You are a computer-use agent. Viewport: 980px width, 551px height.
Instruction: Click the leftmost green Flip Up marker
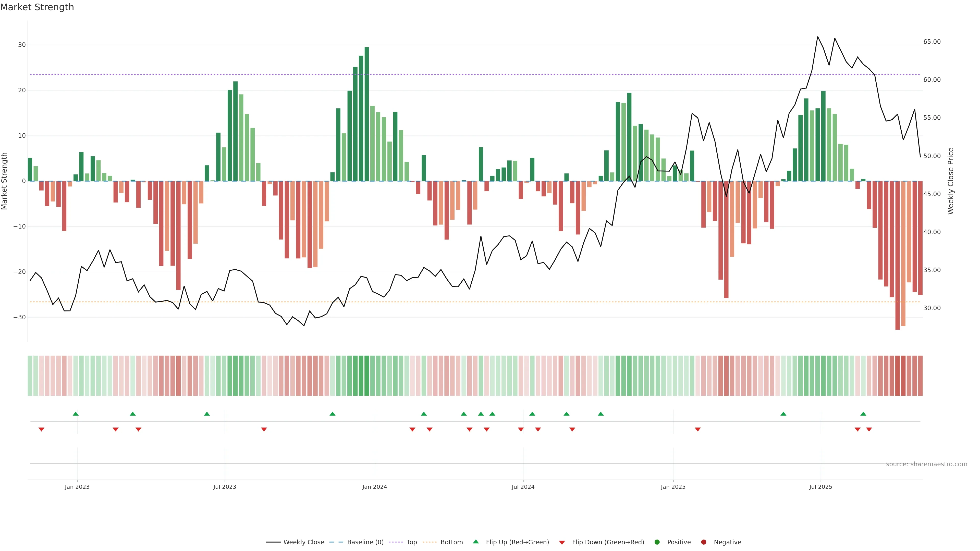tap(76, 414)
